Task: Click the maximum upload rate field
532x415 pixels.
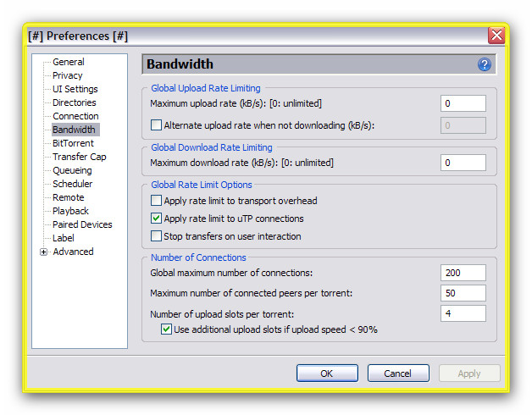Action: coord(463,103)
